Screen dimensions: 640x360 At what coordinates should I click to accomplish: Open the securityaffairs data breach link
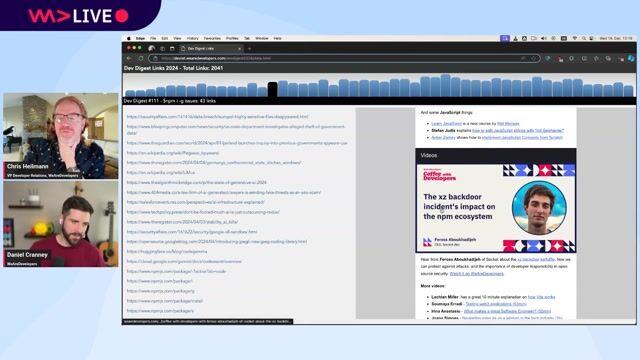(x=218, y=117)
